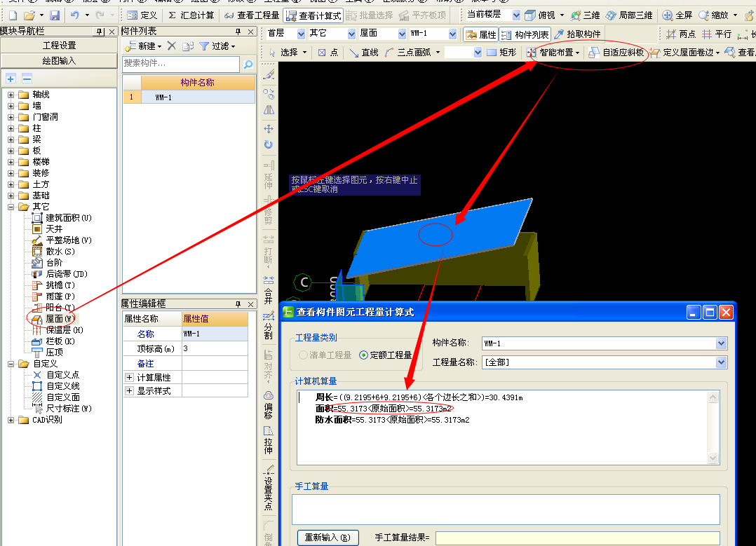Viewport: 756px width, 546px height.
Task: Select the 拾取构件 pick component tool
Action: point(577,34)
